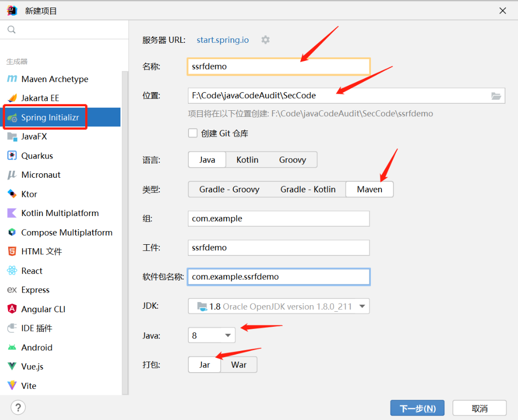Viewport: 518px width, 420px height.
Task: Select Vue.js label
Action: (32, 367)
